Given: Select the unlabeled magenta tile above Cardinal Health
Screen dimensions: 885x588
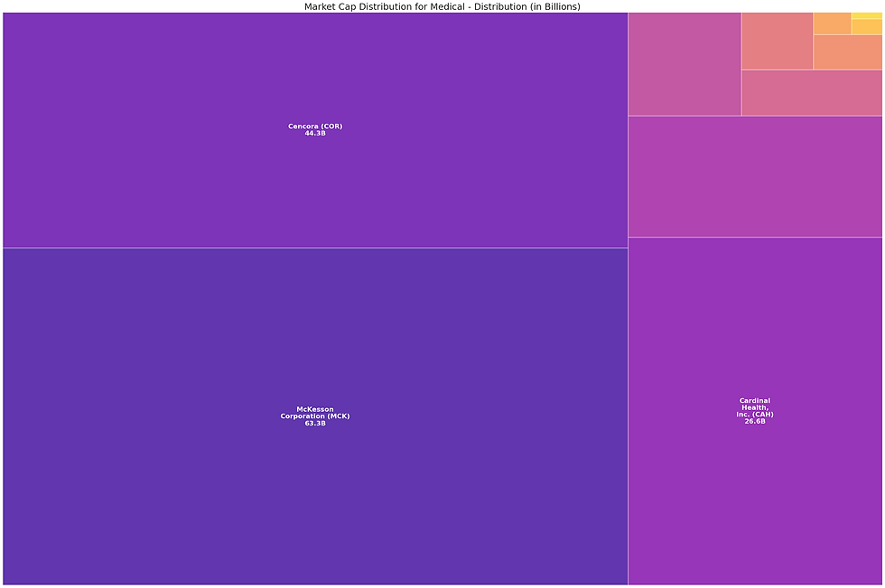Looking at the screenshot, I should tap(755, 177).
